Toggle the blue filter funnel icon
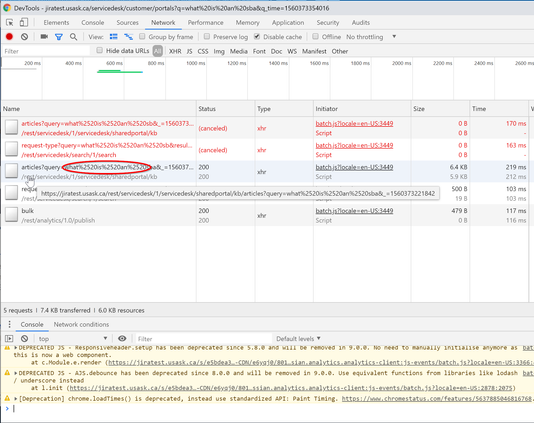The image size is (534, 423). (x=59, y=37)
